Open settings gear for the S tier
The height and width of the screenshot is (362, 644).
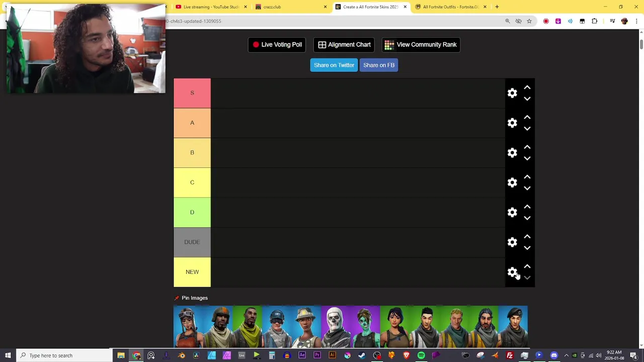[x=512, y=93]
